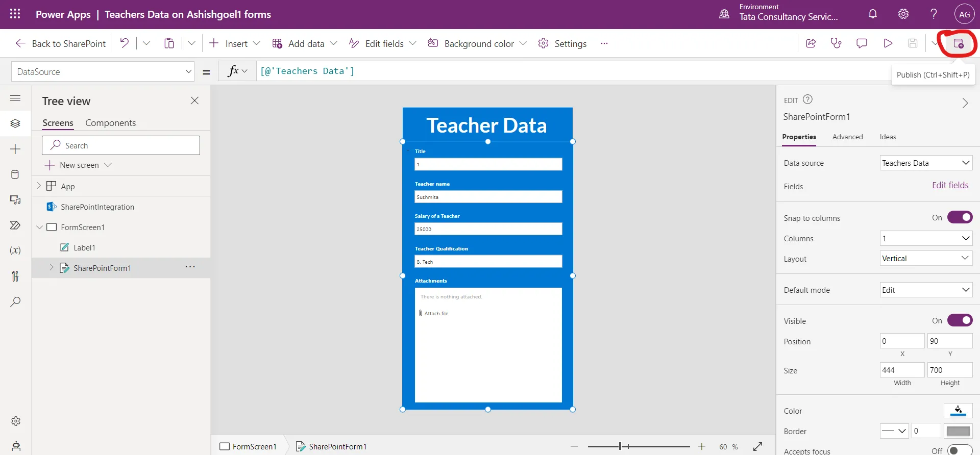Open the Comments speech bubble icon
Image resolution: width=980 pixels, height=455 pixels.
coord(862,43)
